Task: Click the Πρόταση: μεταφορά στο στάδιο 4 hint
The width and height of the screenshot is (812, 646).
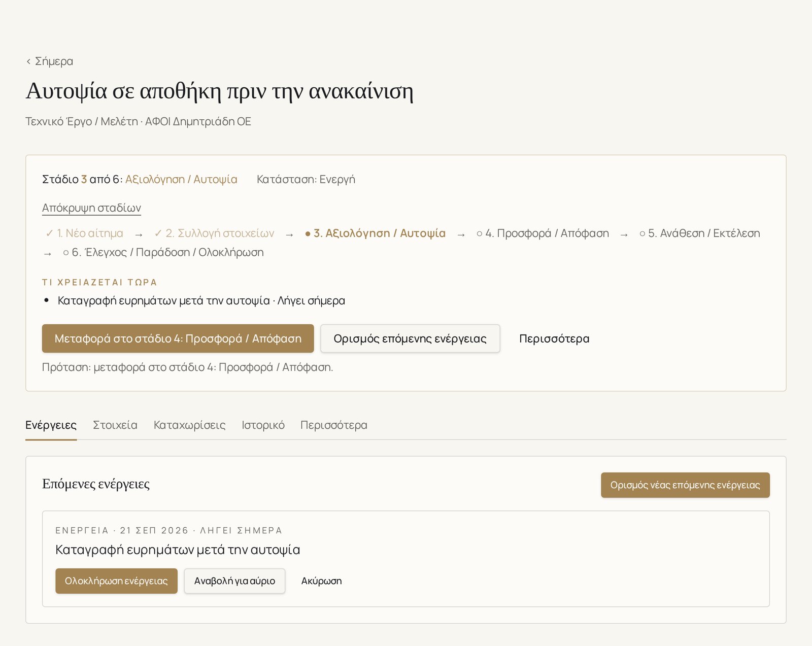Action: point(188,367)
